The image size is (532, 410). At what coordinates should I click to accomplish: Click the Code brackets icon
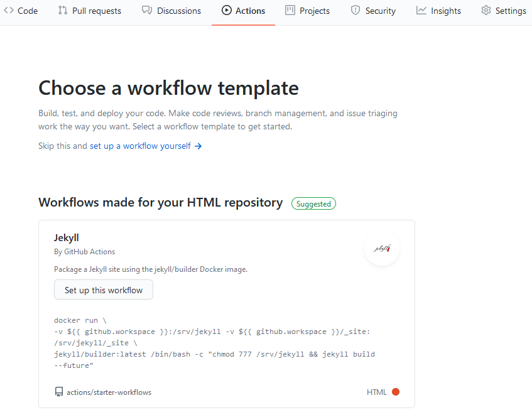[x=9, y=11]
